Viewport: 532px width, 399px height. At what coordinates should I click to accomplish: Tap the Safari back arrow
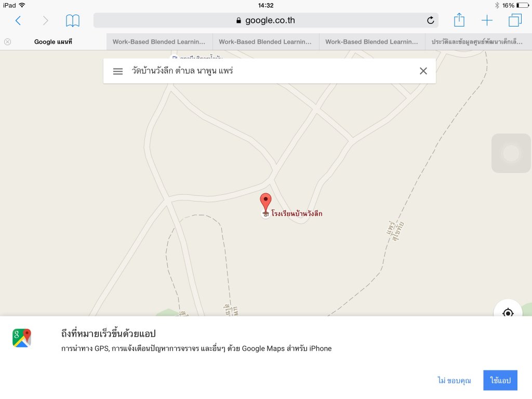[18, 21]
